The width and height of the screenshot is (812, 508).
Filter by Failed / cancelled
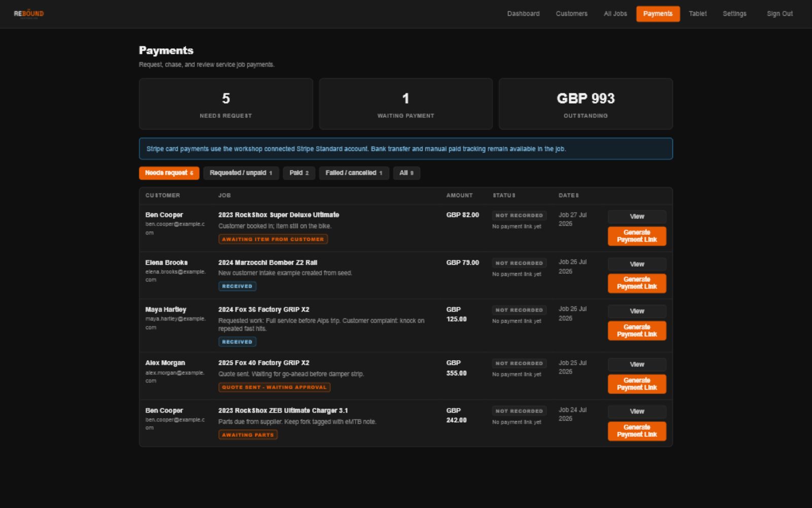tap(354, 173)
